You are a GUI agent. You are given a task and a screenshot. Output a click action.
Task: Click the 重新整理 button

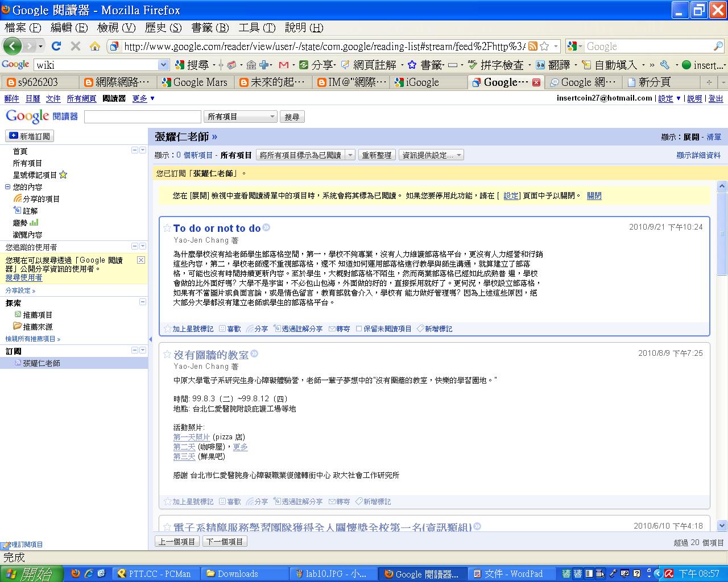click(377, 155)
